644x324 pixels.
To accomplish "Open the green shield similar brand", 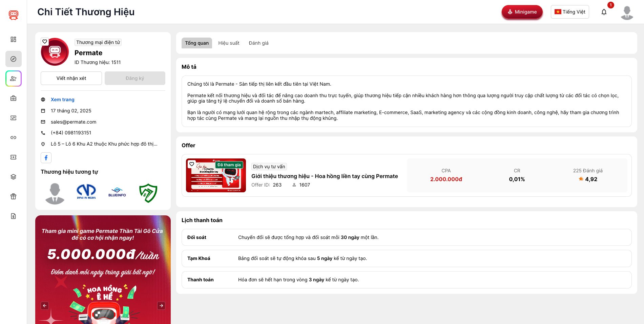I will coord(148,193).
